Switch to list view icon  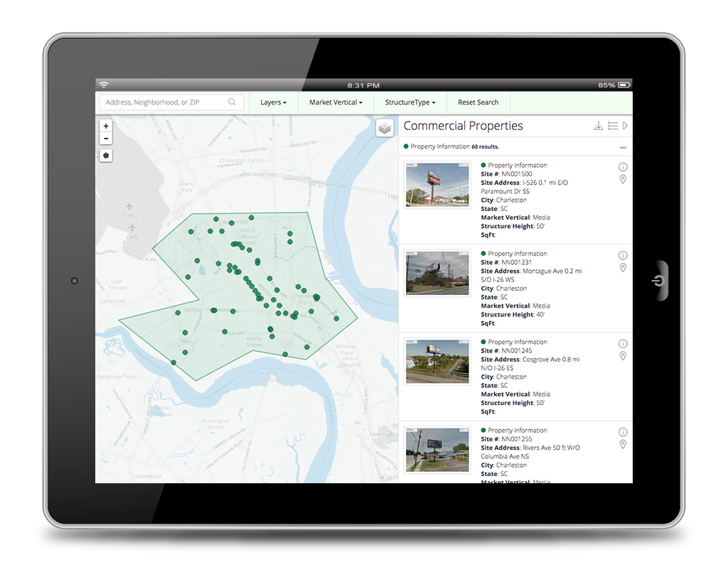(613, 126)
